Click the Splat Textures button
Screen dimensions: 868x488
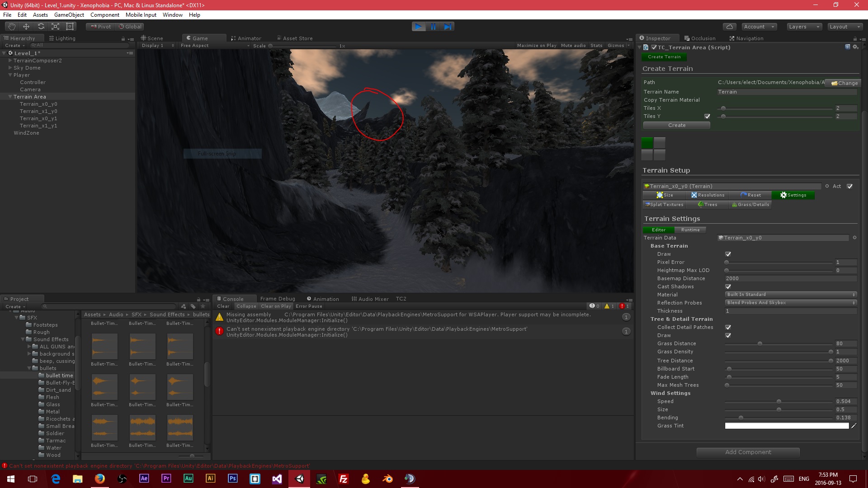tap(664, 205)
